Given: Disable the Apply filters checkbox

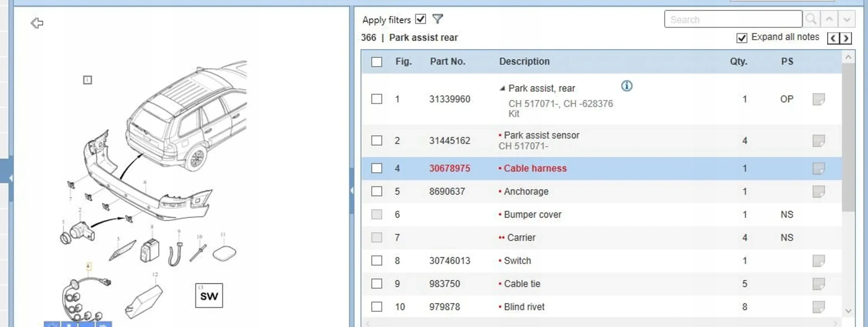Looking at the screenshot, I should click(x=420, y=19).
